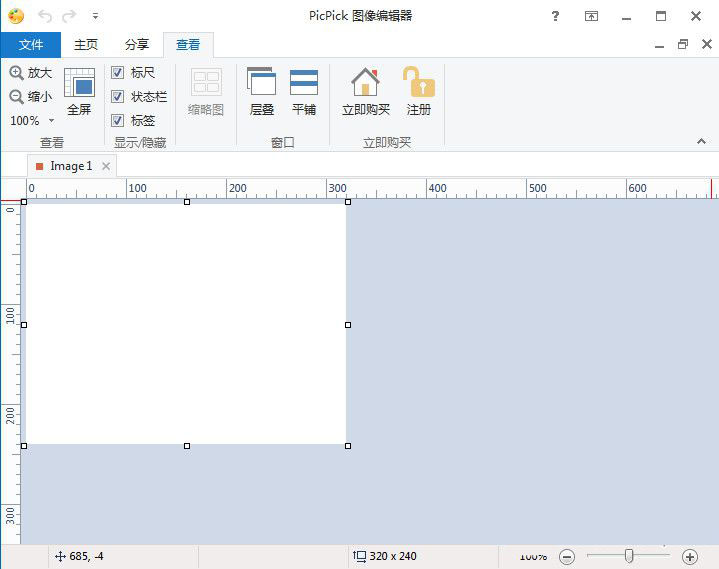
Task: Undo the last action
Action: point(45,16)
